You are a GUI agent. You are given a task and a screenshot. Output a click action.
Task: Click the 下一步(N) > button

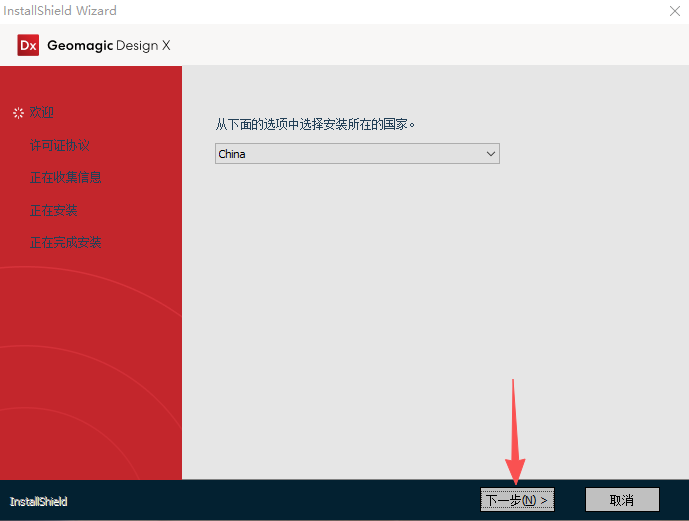click(517, 499)
